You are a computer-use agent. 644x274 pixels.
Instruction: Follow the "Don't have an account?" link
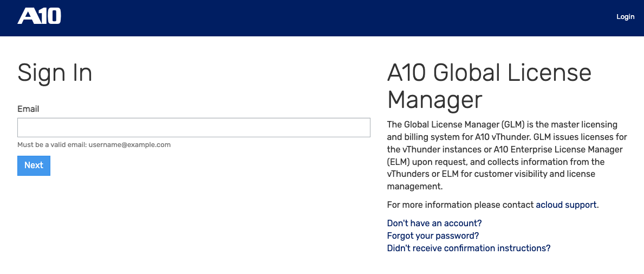click(434, 223)
